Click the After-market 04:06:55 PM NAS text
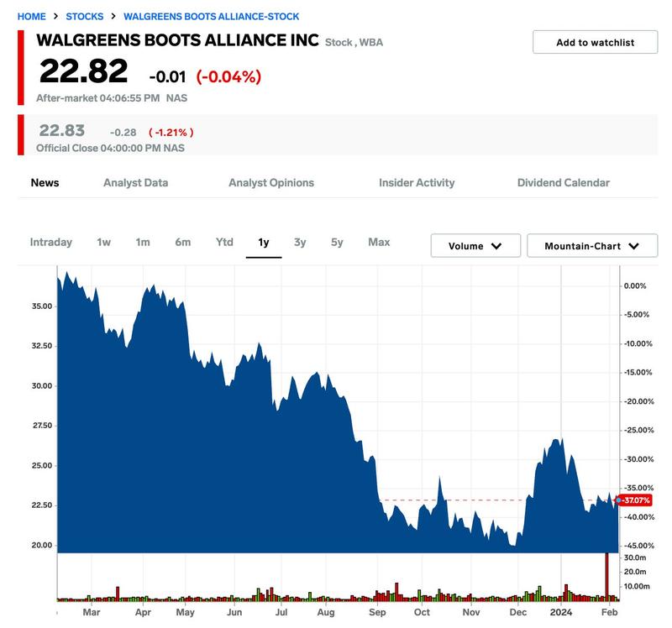 (112, 98)
